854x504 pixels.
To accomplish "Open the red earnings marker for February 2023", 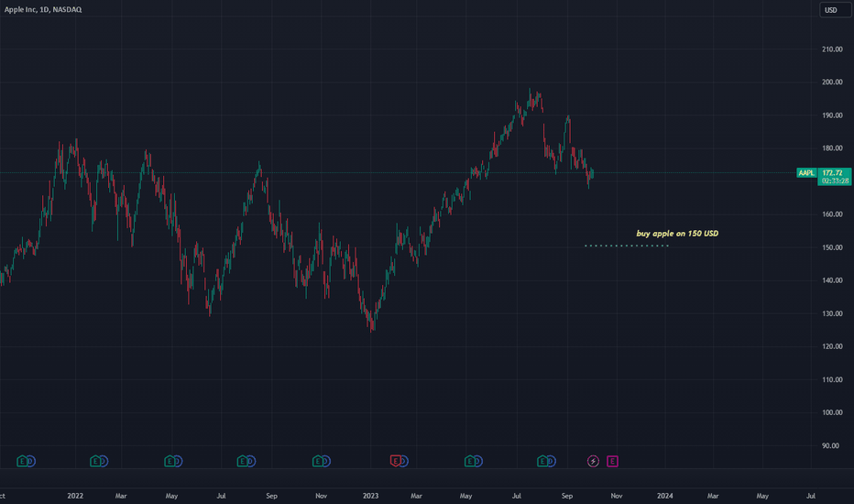I will pos(396,462).
